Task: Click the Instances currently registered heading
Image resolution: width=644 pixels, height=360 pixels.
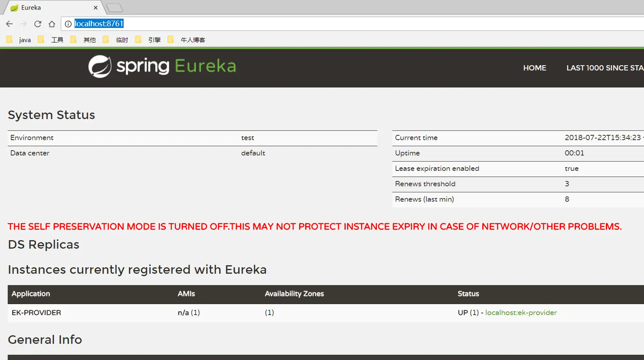Action: pyautogui.click(x=137, y=270)
